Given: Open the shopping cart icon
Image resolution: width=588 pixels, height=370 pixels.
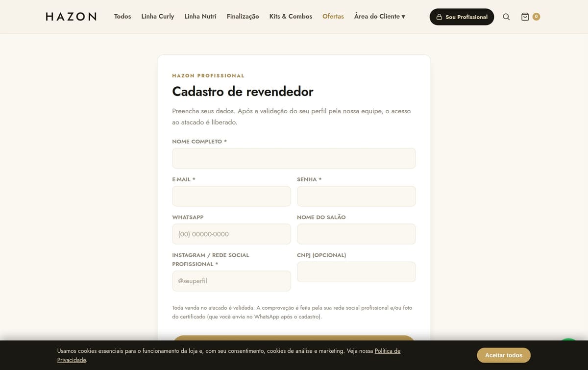Looking at the screenshot, I should point(525,17).
